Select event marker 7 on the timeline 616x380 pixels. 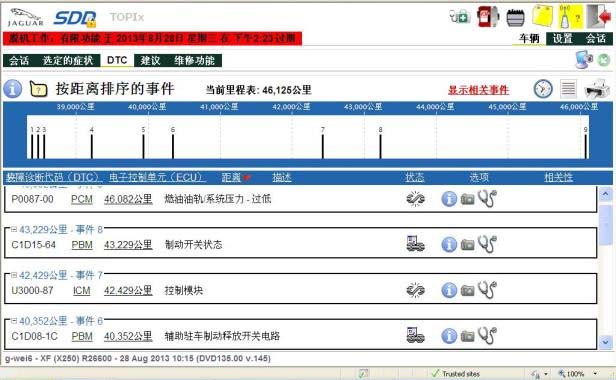tap(323, 143)
